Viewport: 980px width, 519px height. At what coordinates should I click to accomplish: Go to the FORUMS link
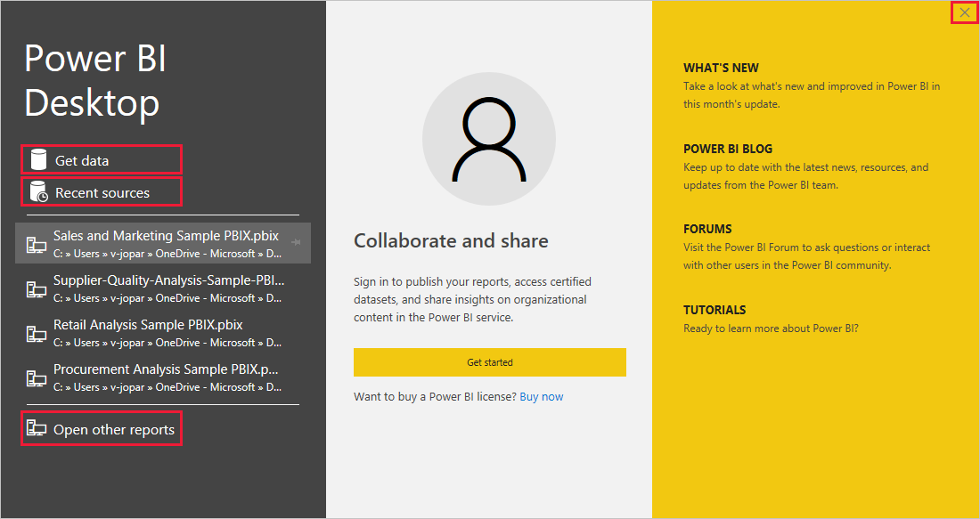pos(707,229)
